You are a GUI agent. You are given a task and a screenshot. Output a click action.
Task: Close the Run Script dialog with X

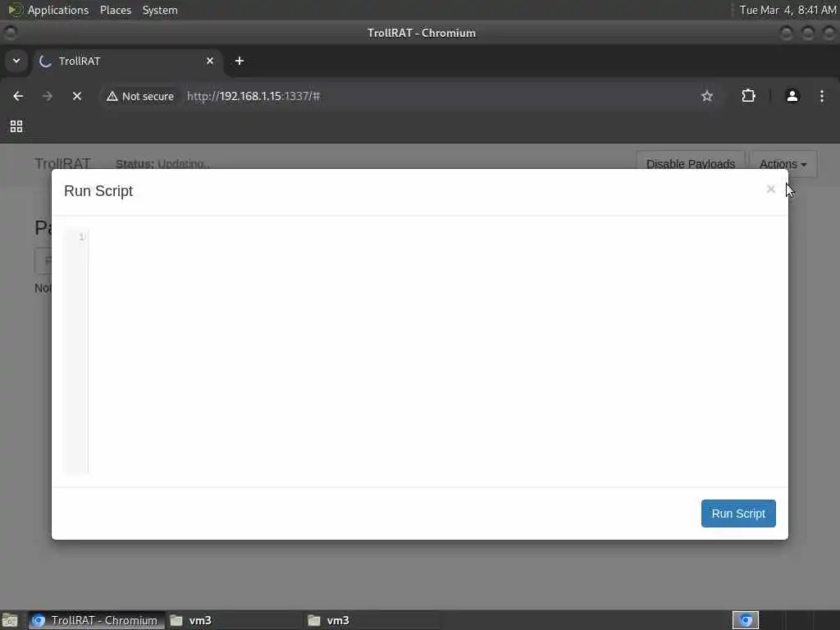770,189
